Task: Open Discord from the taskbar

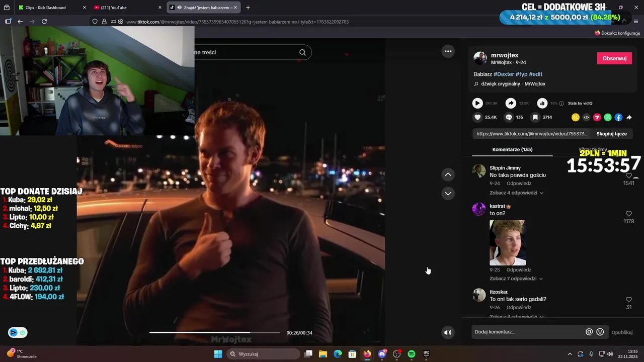Action: (382, 354)
